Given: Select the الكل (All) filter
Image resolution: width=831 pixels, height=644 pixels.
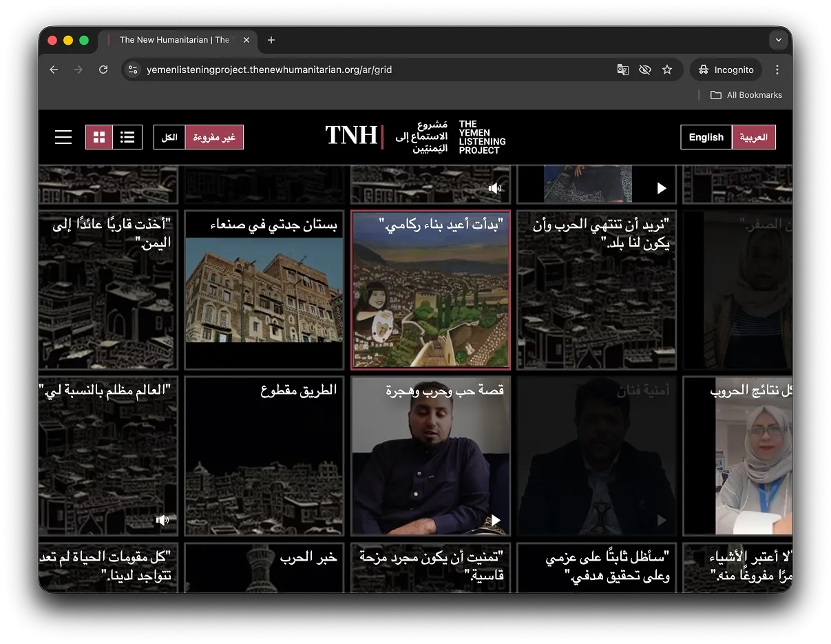Looking at the screenshot, I should point(169,137).
